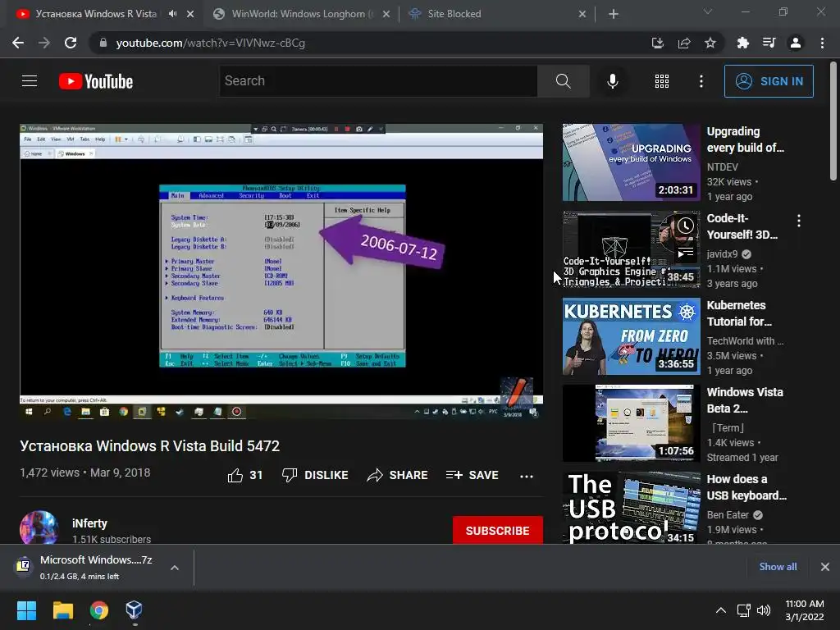840x630 pixels.
Task: Open the YouTube hamburger guide menu
Action: coord(30,81)
